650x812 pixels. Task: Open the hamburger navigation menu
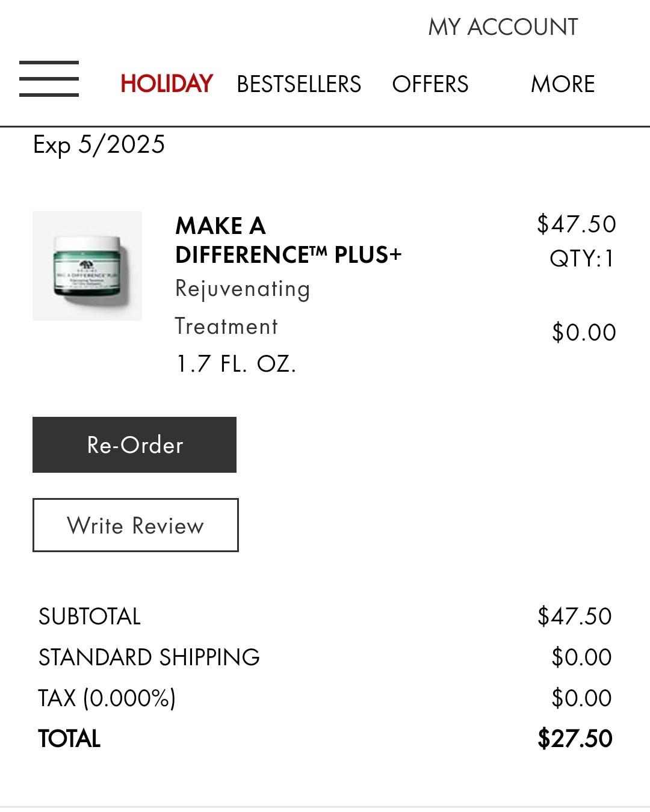pos(49,79)
